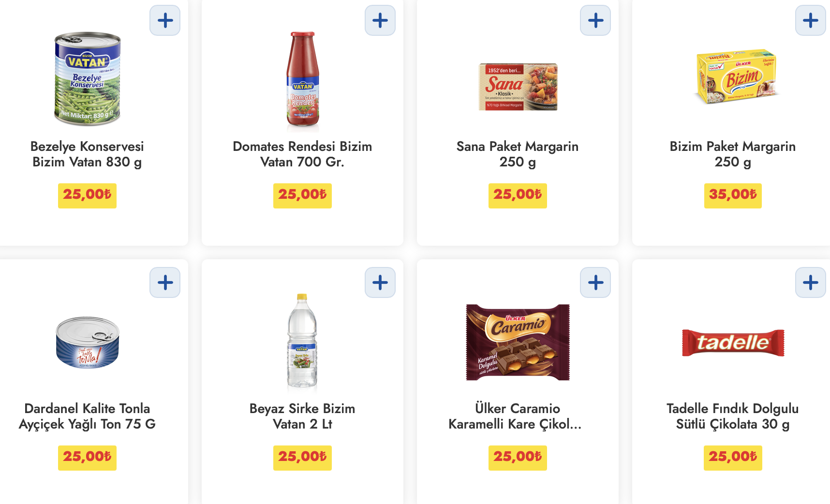Add Domates Rendesi using plus icon
The image size is (830, 504).
(x=380, y=20)
